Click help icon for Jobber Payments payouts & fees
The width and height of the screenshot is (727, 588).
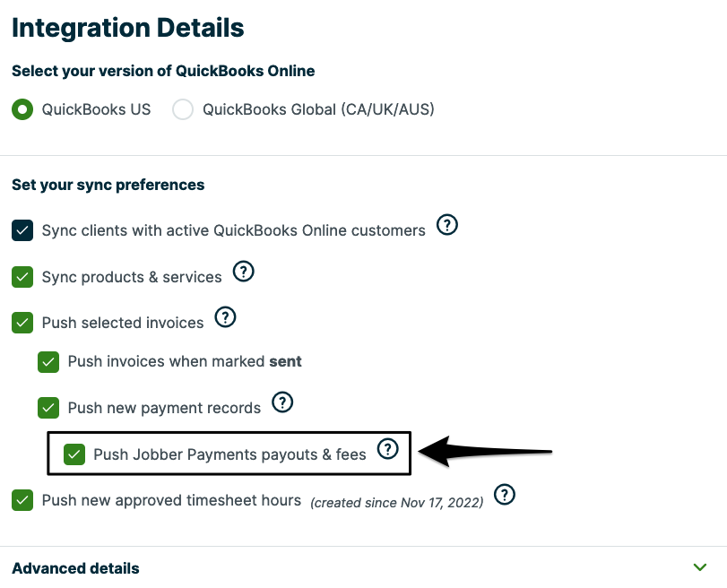[387, 449]
